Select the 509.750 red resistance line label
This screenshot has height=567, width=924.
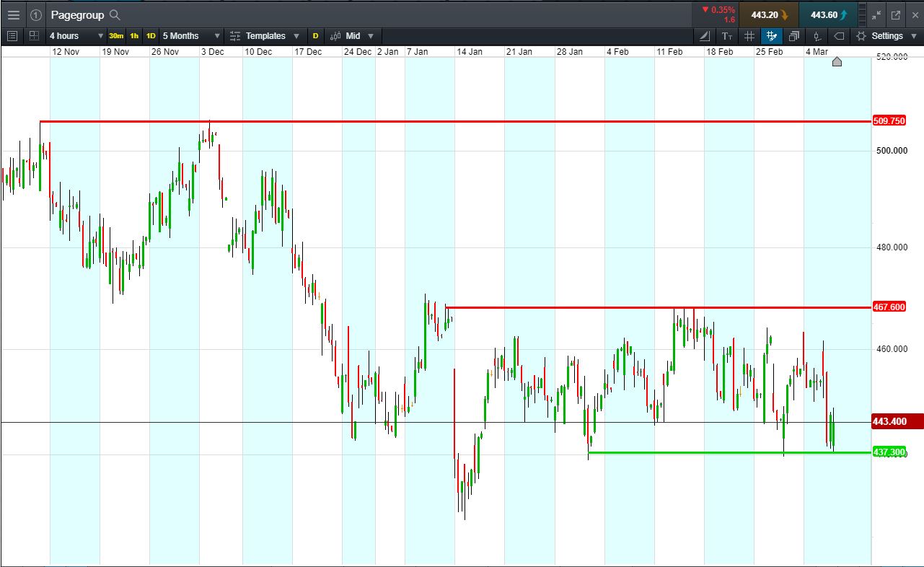coord(889,120)
